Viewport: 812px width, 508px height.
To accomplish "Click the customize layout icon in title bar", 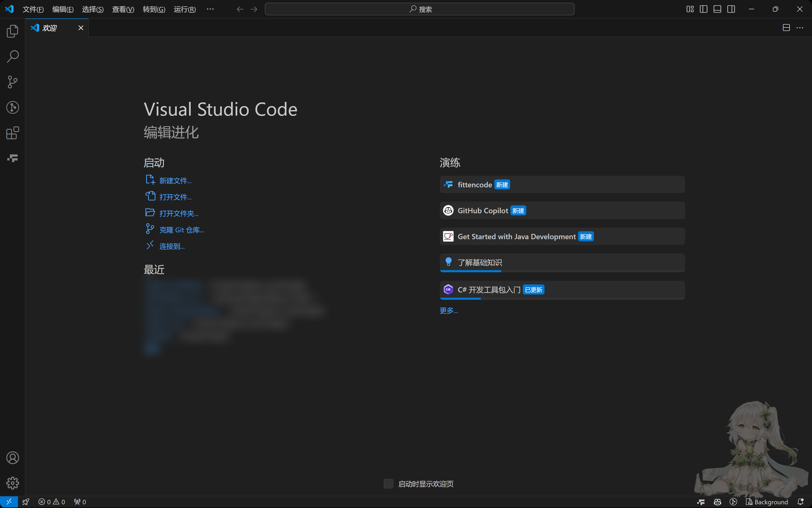I will [690, 9].
